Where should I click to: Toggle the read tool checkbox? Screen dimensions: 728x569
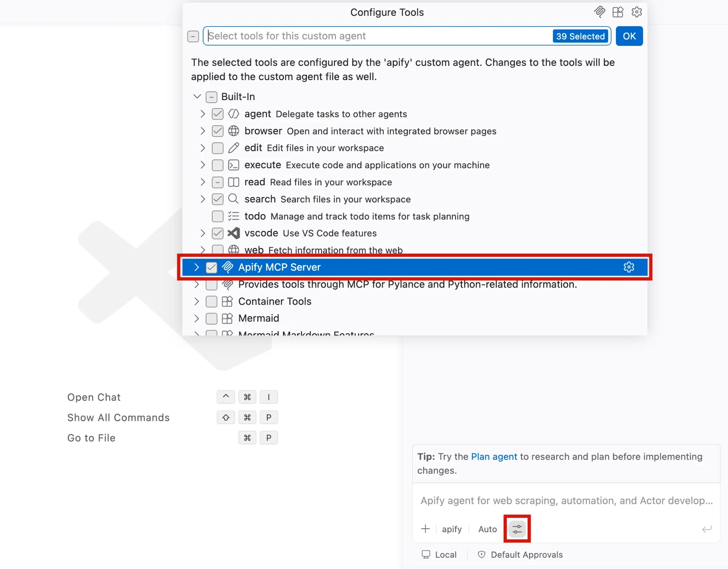tap(217, 182)
